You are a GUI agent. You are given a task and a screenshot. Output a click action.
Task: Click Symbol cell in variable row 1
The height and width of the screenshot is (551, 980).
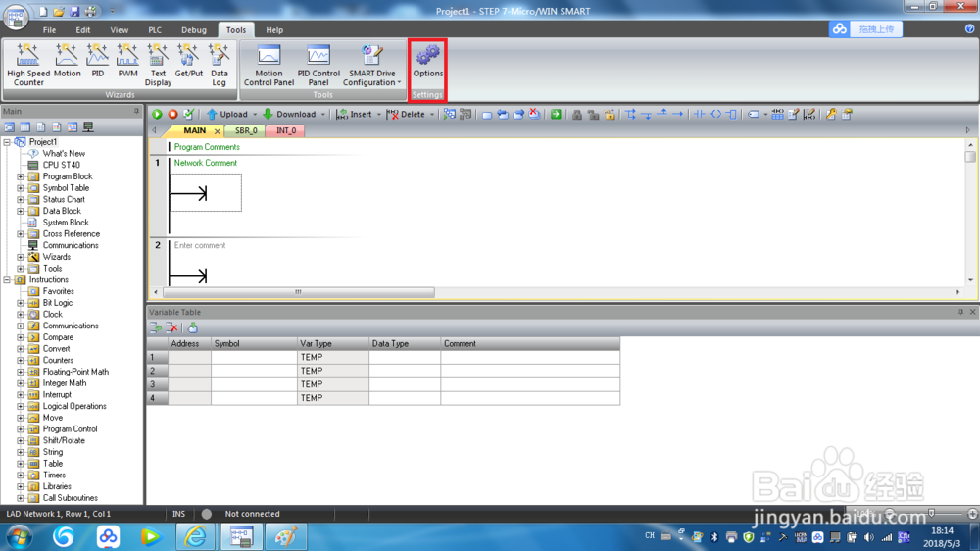click(x=254, y=357)
